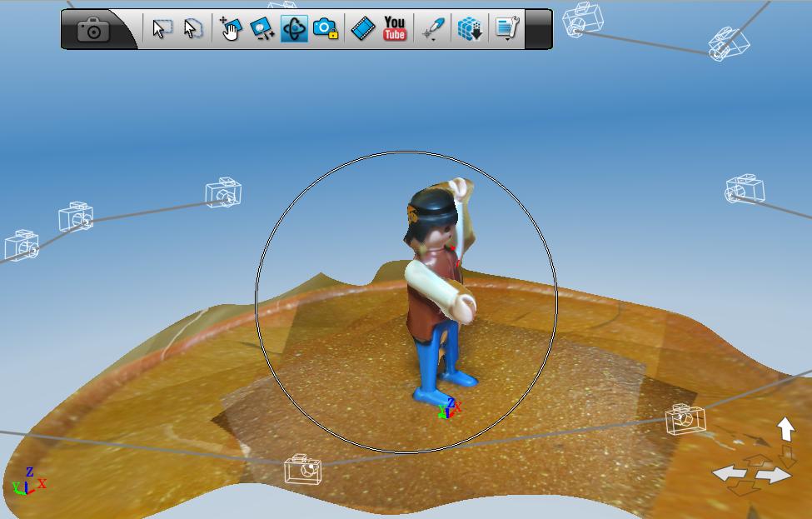Select camera marker at right edge mid-height
This screenshot has height=519, width=812.
(745, 189)
